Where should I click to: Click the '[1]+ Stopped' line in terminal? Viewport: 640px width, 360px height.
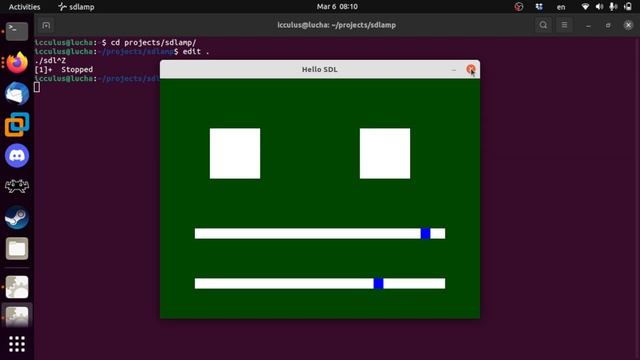coord(64,69)
